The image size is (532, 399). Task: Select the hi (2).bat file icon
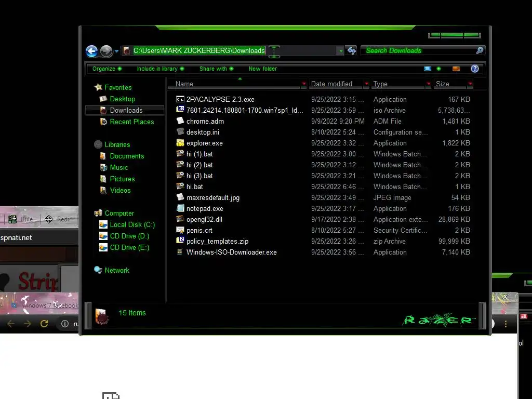coord(180,165)
